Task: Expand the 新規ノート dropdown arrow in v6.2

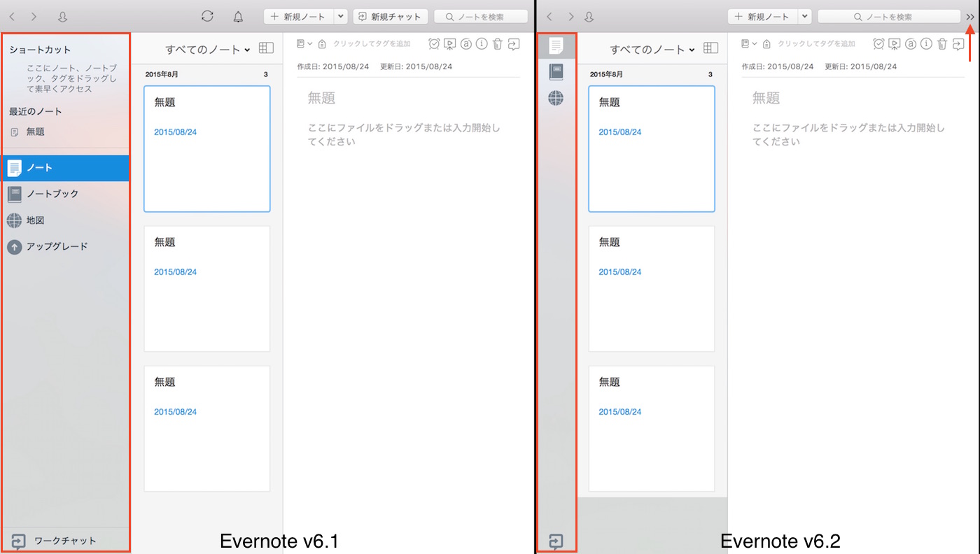Action: (805, 17)
